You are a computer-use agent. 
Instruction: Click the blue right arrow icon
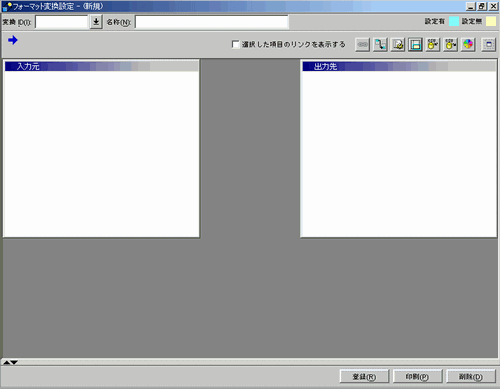coord(13,40)
